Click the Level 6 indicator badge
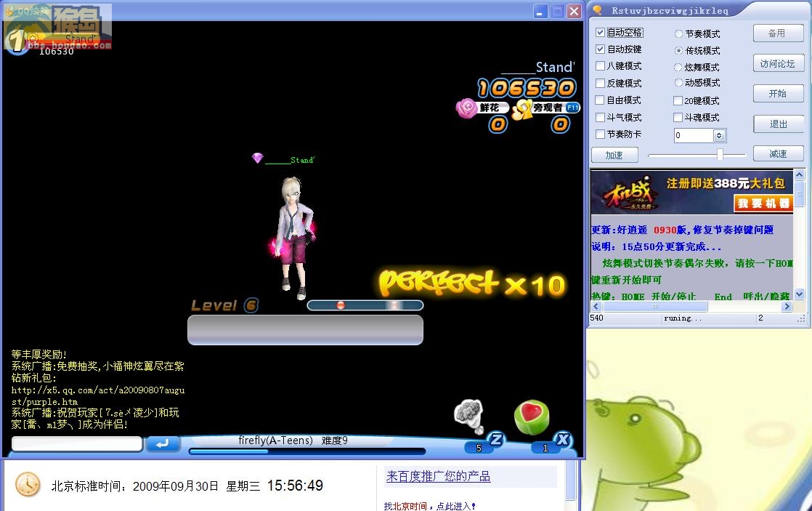Viewport: 812px width, 511px height. 251,305
